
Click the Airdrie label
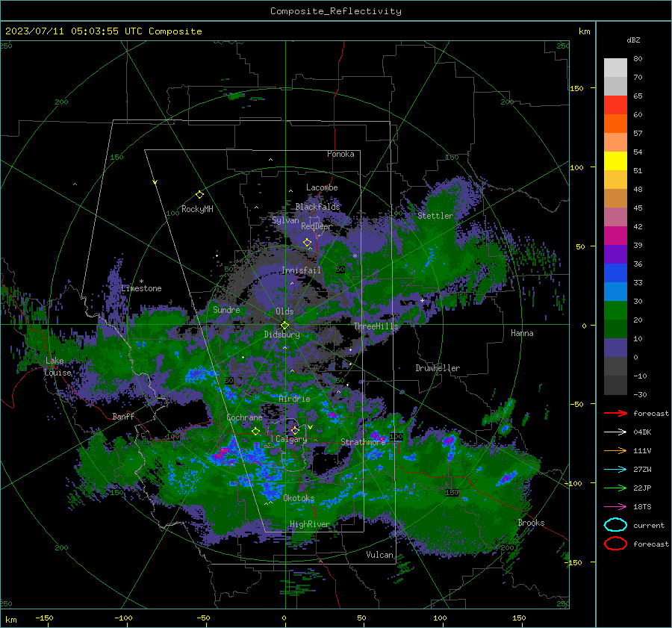pyautogui.click(x=294, y=399)
